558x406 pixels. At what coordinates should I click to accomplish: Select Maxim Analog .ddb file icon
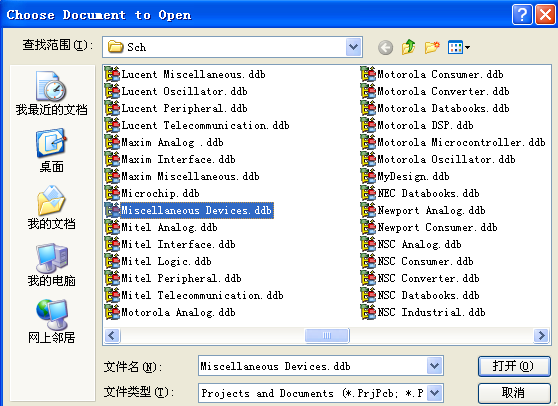coord(112,142)
